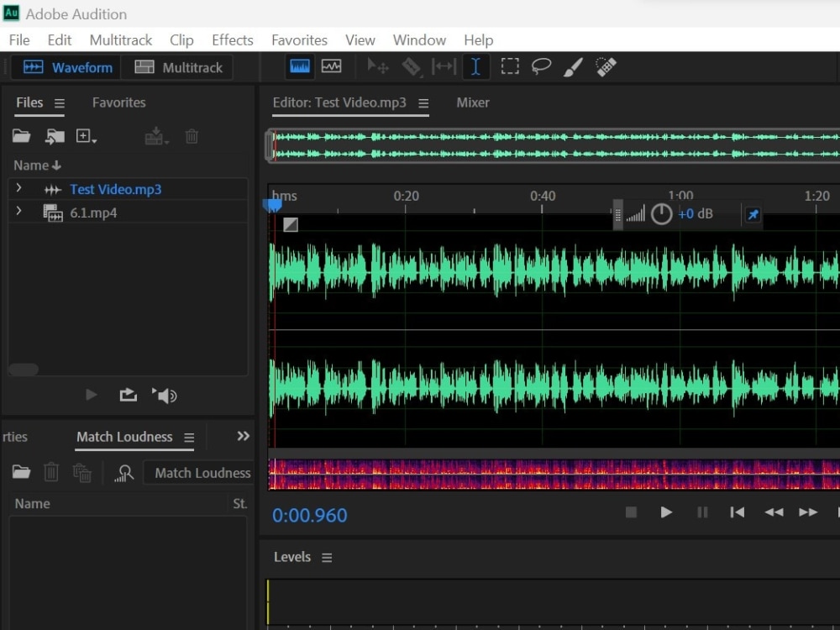The image size is (840, 630).
Task: Open the Edit menu
Action: (60, 40)
